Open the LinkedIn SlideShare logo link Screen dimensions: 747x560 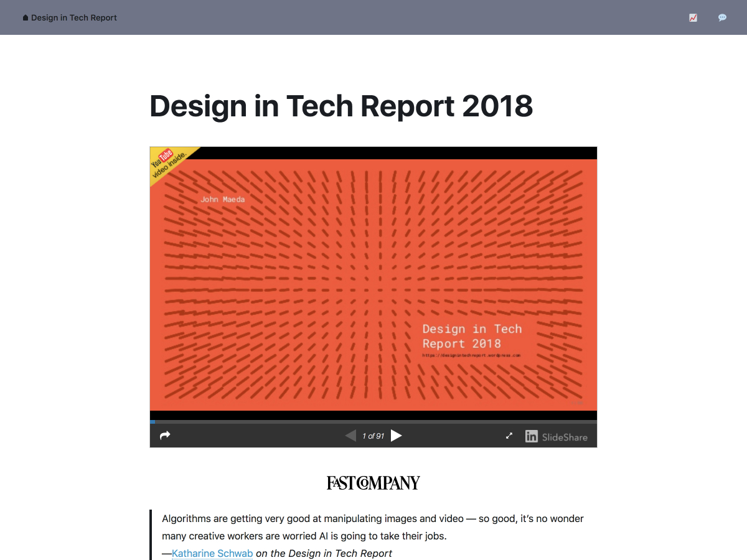point(557,437)
